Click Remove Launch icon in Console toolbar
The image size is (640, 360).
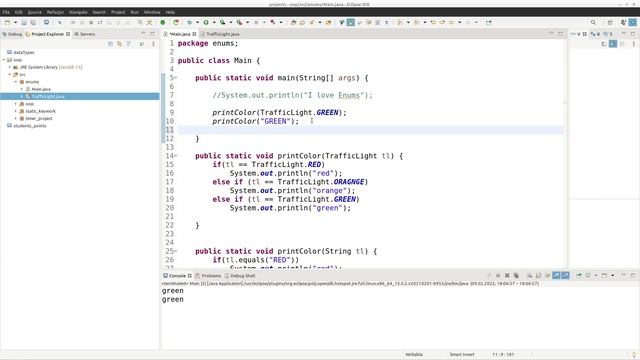tap(507, 276)
